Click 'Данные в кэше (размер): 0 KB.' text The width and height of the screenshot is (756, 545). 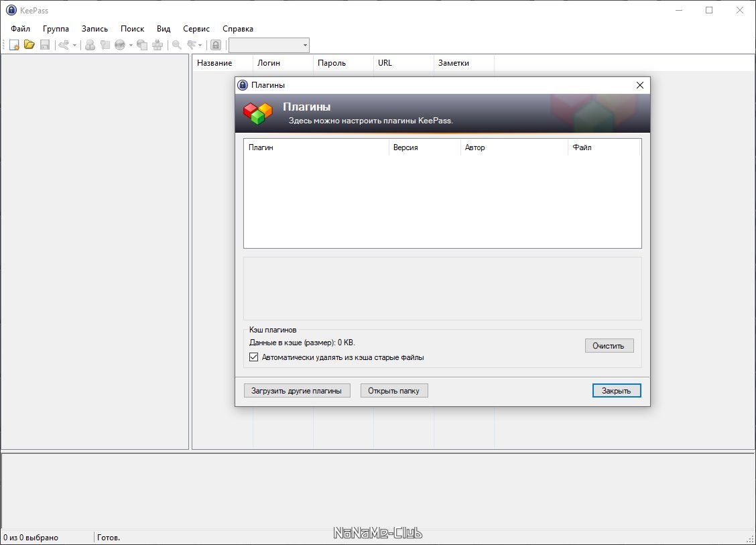pos(302,343)
